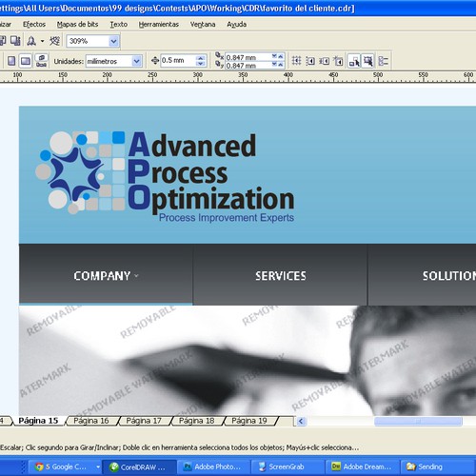Image resolution: width=476 pixels, height=476 pixels.
Task: Open the Mapas de bits menu
Action: [x=77, y=25]
